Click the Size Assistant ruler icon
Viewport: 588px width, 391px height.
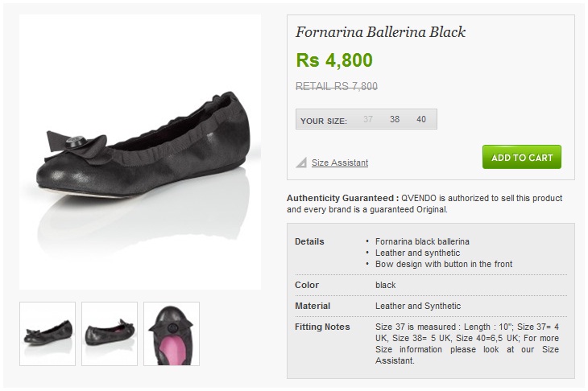click(301, 163)
